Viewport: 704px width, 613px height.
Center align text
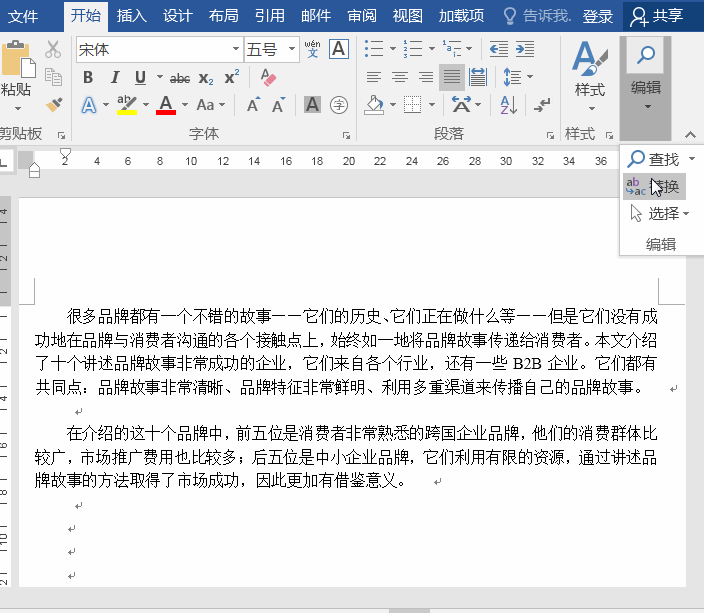tap(400, 77)
